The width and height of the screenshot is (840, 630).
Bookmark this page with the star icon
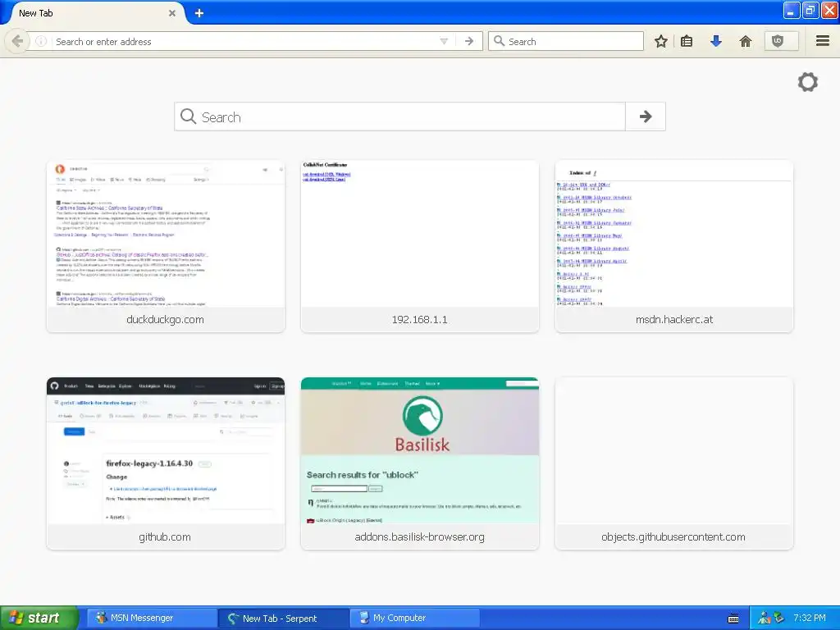tap(661, 41)
